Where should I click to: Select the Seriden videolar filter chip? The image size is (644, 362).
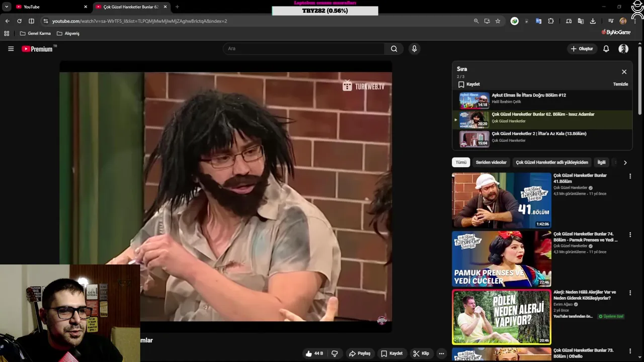491,162
